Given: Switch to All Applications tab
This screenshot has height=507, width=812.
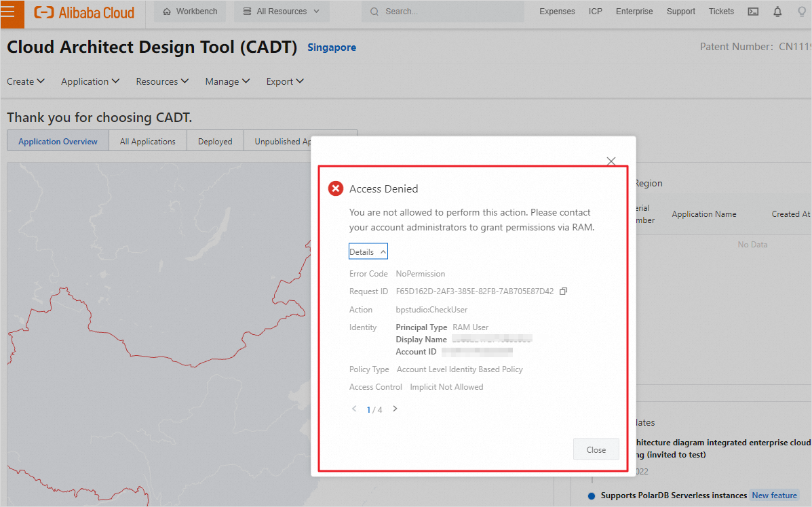Looking at the screenshot, I should pos(148,141).
